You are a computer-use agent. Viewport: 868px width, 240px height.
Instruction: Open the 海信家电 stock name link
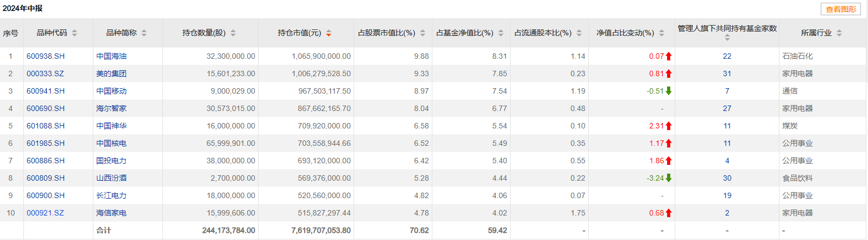coord(111,213)
